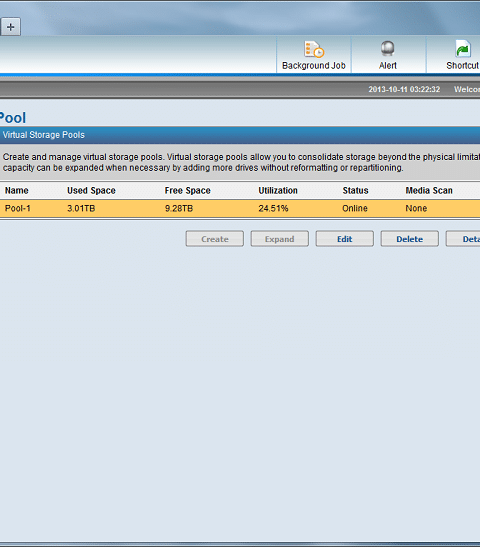
Task: Open a new tab with plus button
Action: [10, 27]
